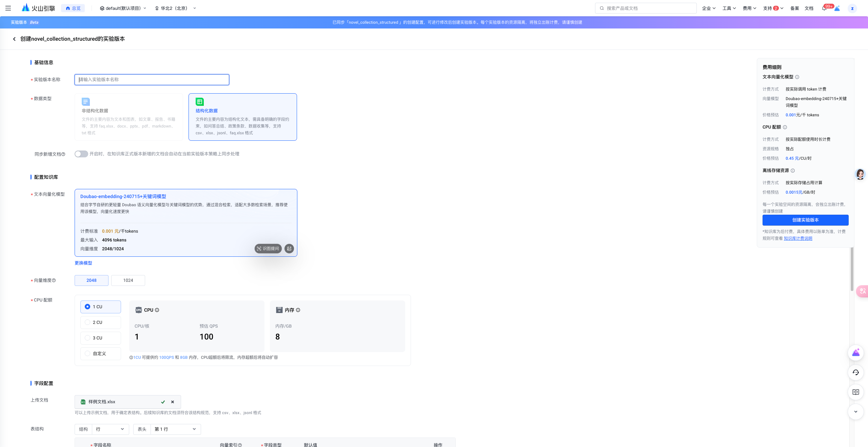The height and width of the screenshot is (447, 868).
Task: Open the notifications bell
Action: [x=824, y=8]
